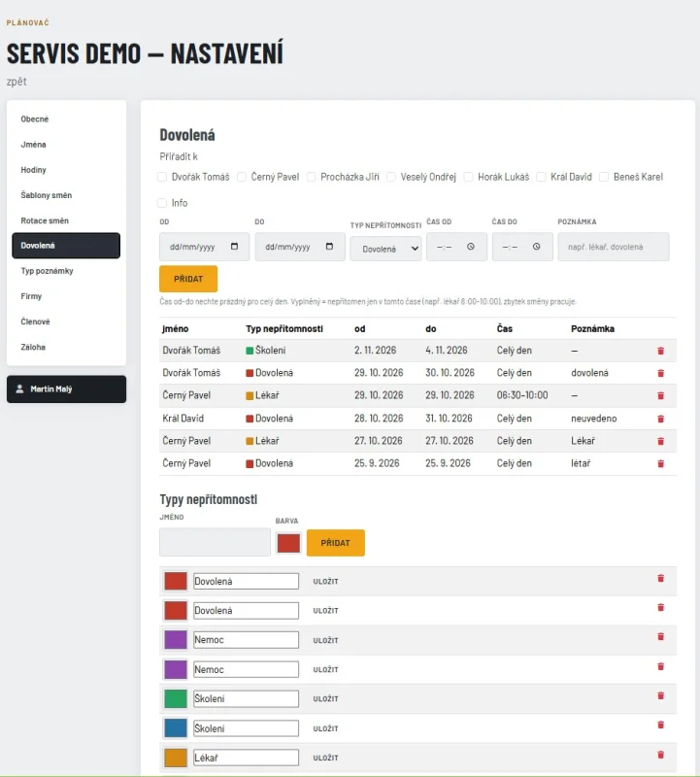
Task: Select the active Dovolená menu item
Action: (x=66, y=246)
